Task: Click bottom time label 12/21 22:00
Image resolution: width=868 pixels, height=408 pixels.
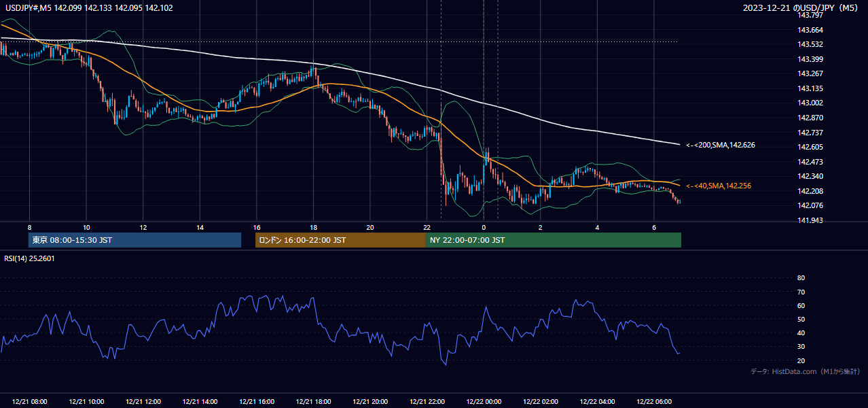Action: [x=427, y=402]
